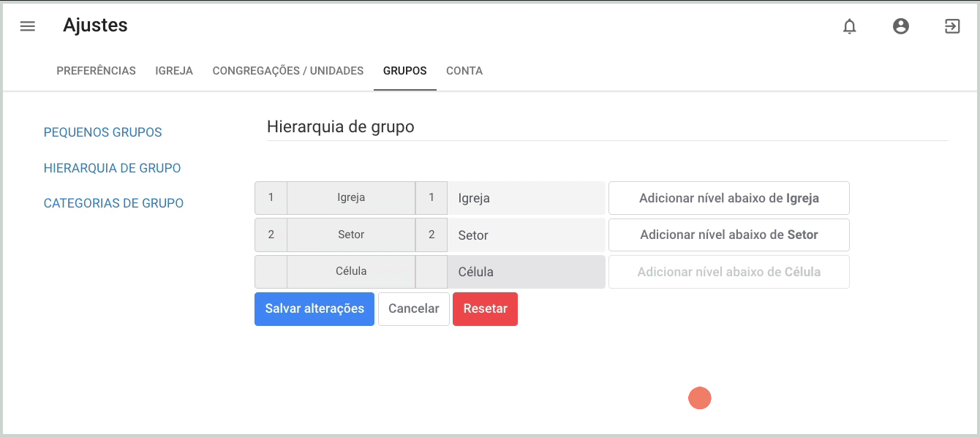Screen dimensions: 980x437
Task: Open Categorias de Grupo sidebar link
Action: click(x=113, y=203)
